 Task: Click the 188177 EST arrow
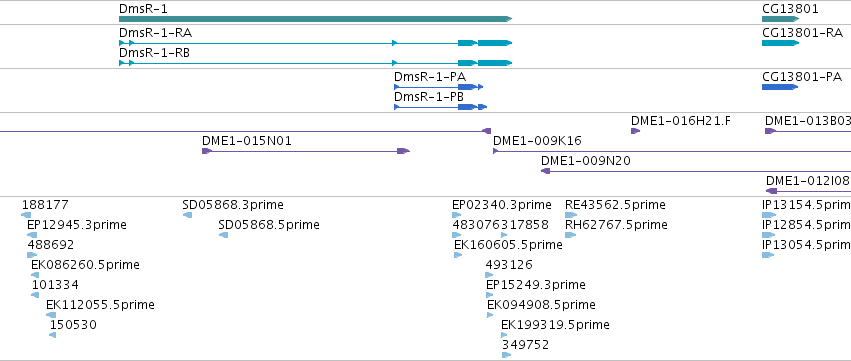(27, 215)
